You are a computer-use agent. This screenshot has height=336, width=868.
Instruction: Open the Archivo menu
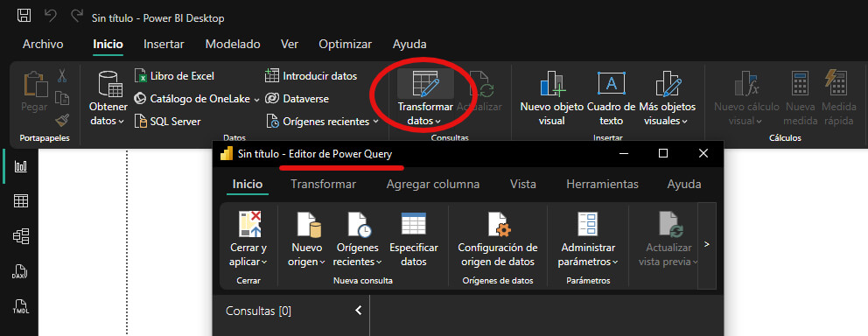43,45
